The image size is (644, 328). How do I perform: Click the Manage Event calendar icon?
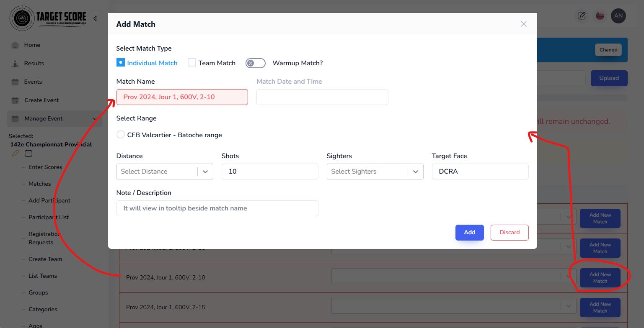click(15, 119)
